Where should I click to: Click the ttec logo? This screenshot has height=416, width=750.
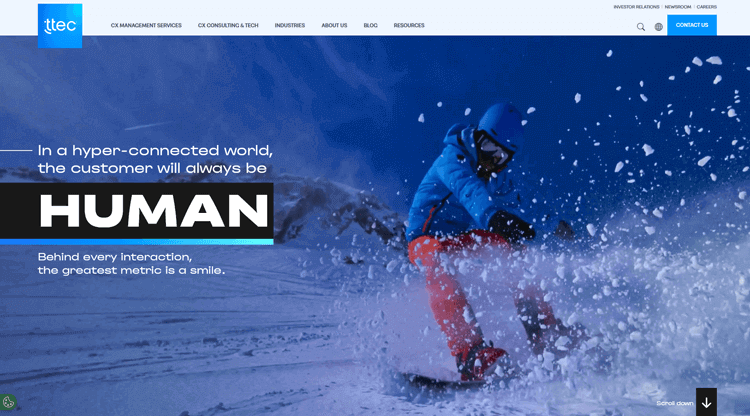[60, 26]
